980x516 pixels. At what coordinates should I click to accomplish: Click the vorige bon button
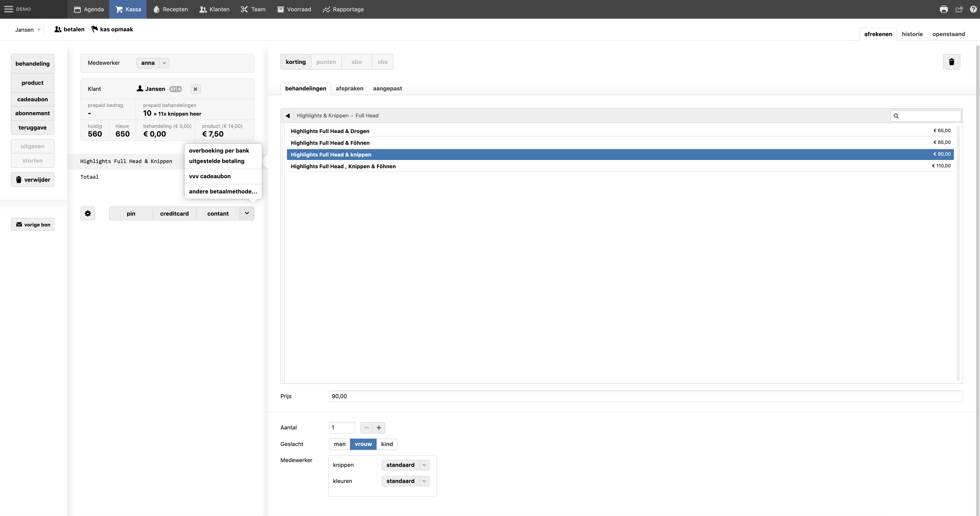click(x=33, y=225)
